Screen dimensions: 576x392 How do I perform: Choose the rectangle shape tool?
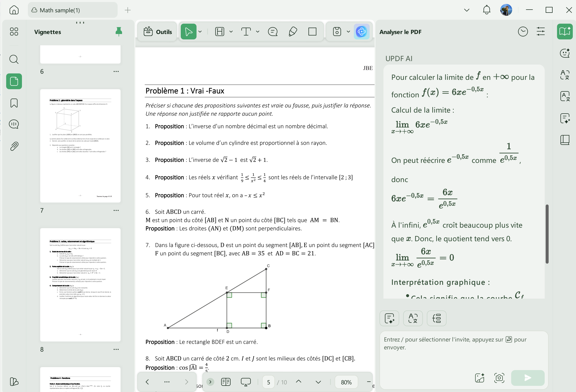point(312,32)
